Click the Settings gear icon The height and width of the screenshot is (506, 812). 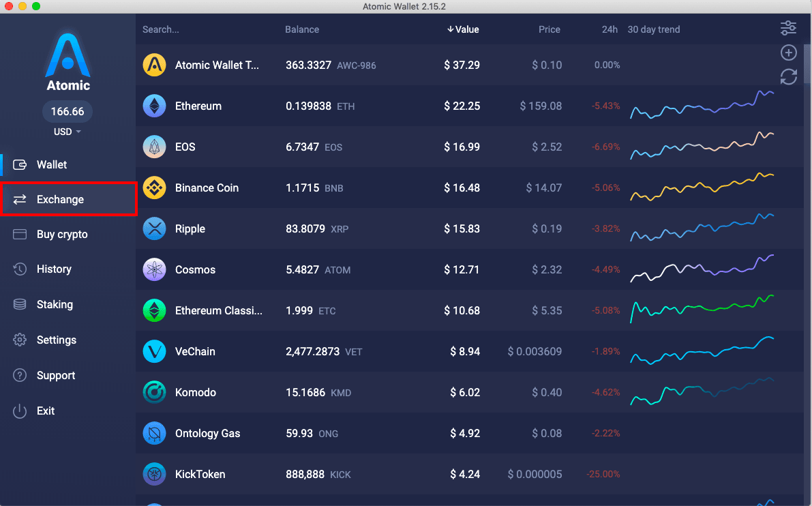(20, 340)
